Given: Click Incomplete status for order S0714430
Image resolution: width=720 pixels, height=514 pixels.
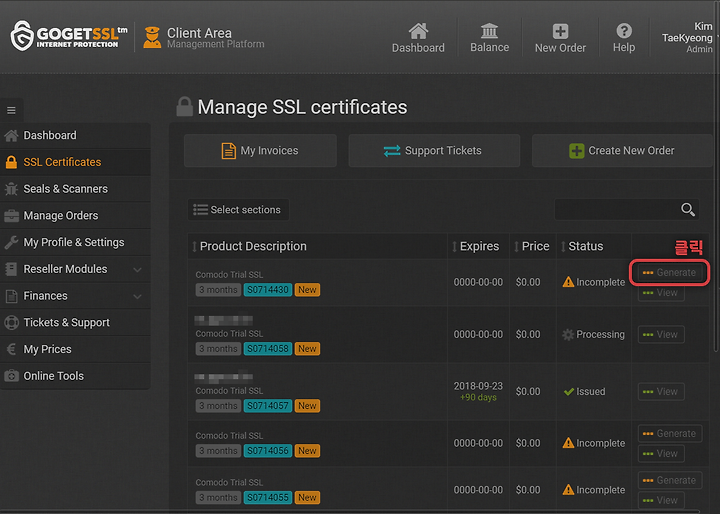Looking at the screenshot, I should 594,282.
